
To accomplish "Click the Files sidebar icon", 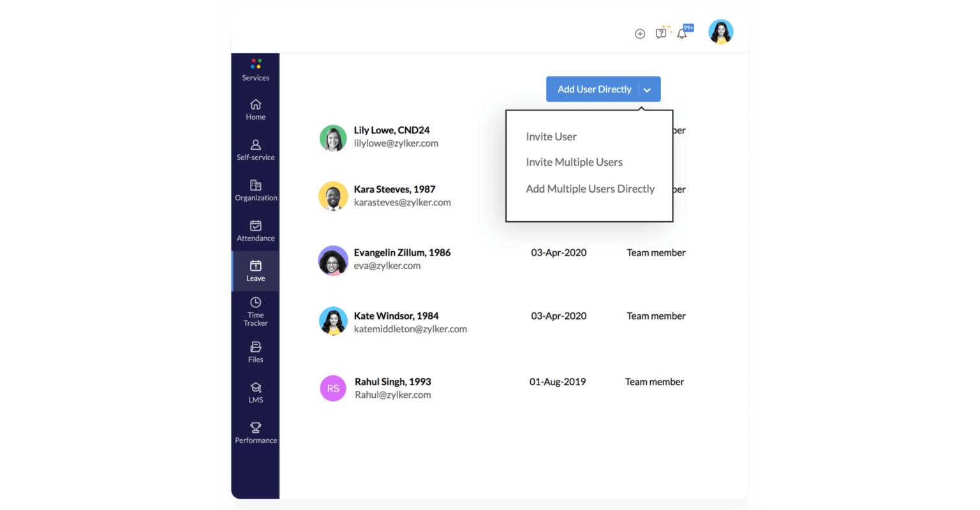I will click(255, 347).
